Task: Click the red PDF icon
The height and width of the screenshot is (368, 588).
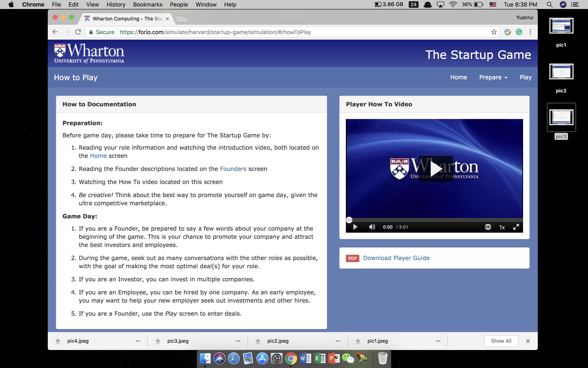Action: (x=352, y=258)
